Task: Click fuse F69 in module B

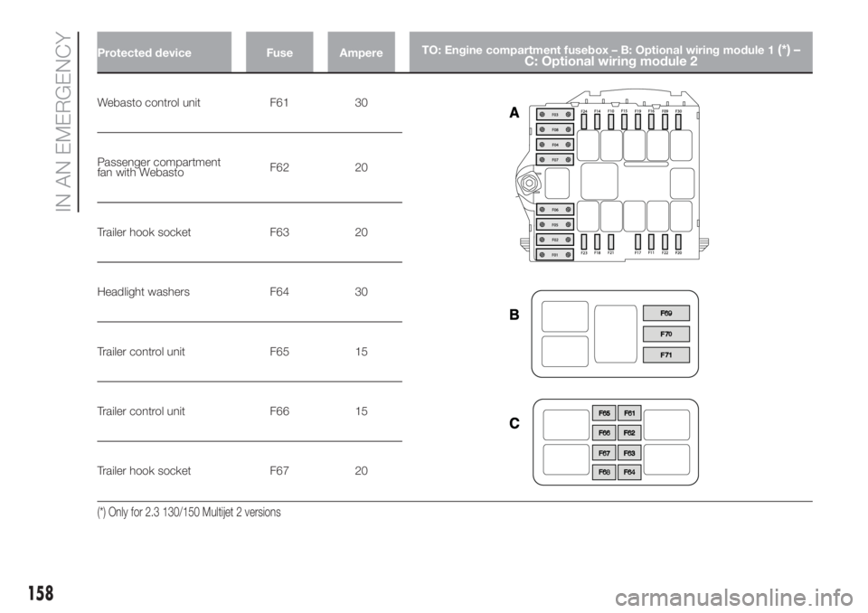Action: 665,313
